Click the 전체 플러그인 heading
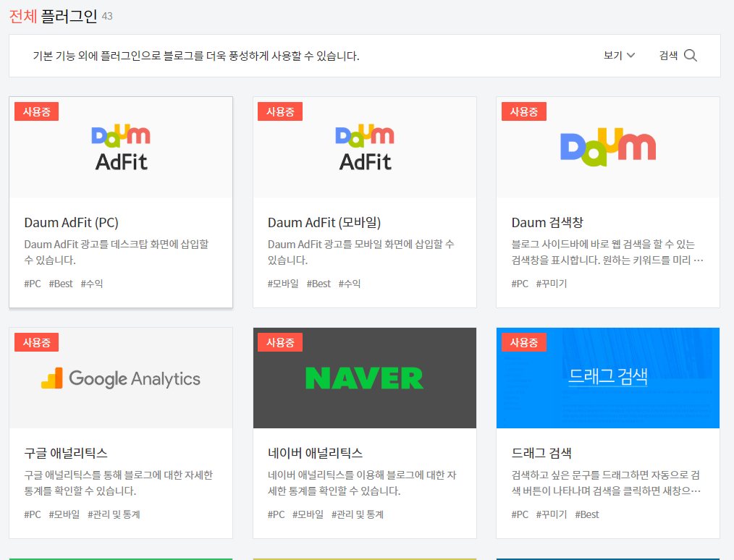This screenshot has height=560, width=734. click(x=53, y=17)
